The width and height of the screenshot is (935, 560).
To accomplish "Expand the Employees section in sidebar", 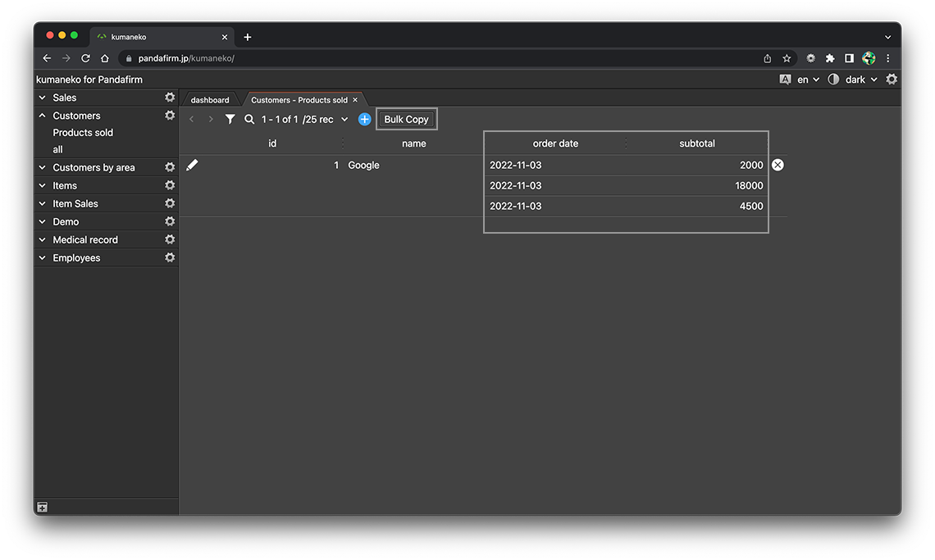I will tap(43, 258).
